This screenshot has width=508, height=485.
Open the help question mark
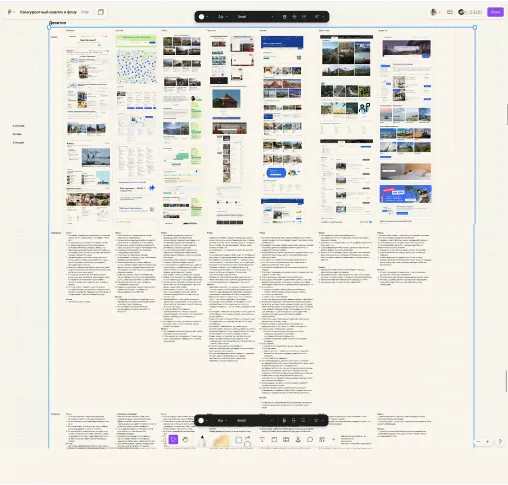500,442
